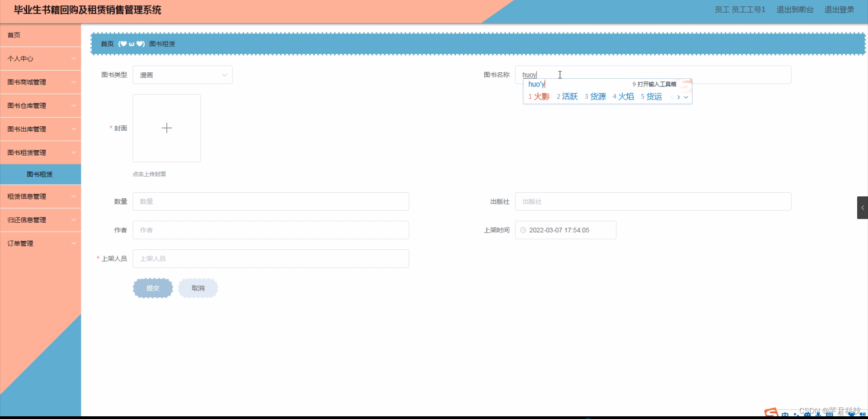Click the Sogou input method S logo

[x=771, y=412]
